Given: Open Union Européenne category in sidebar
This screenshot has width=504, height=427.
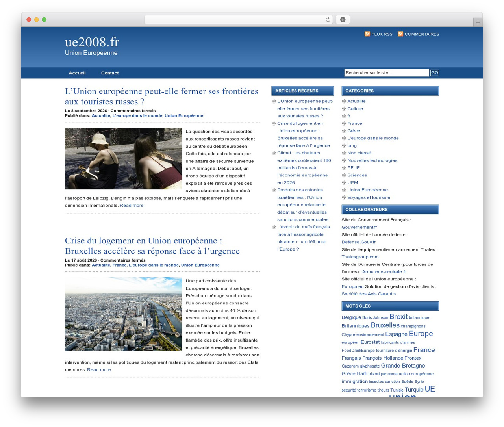Looking at the screenshot, I should (367, 190).
